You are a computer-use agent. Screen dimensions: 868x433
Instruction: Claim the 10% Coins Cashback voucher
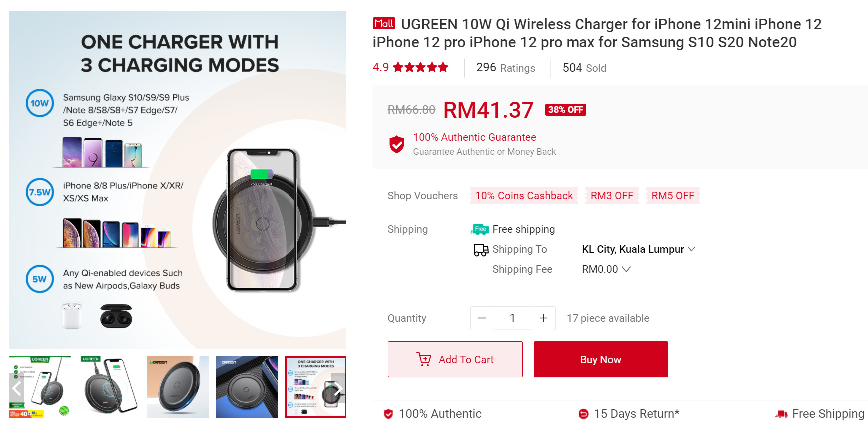pos(524,196)
